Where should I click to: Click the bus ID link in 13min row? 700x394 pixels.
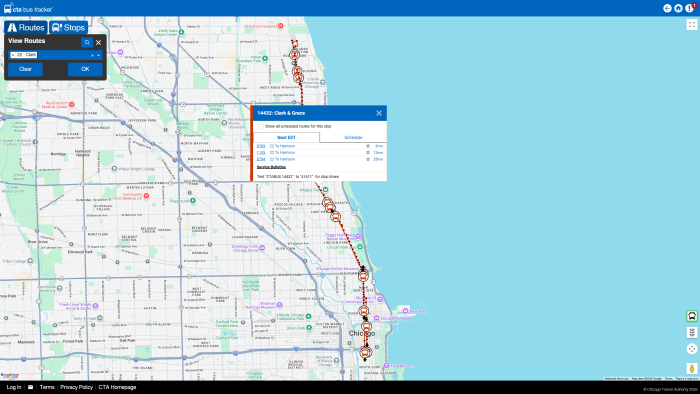point(261,153)
